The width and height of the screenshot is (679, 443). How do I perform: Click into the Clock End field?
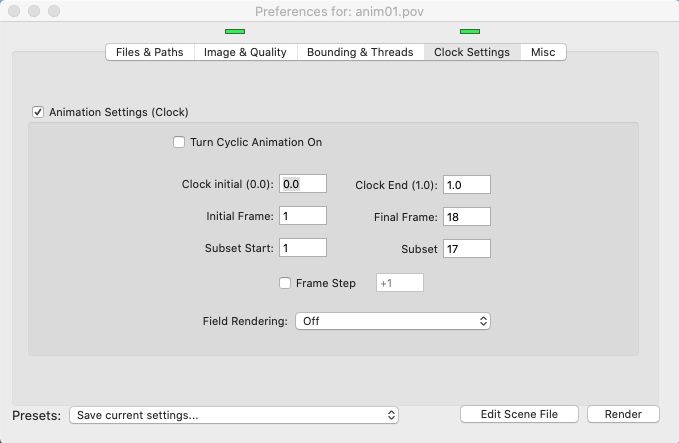tap(465, 184)
